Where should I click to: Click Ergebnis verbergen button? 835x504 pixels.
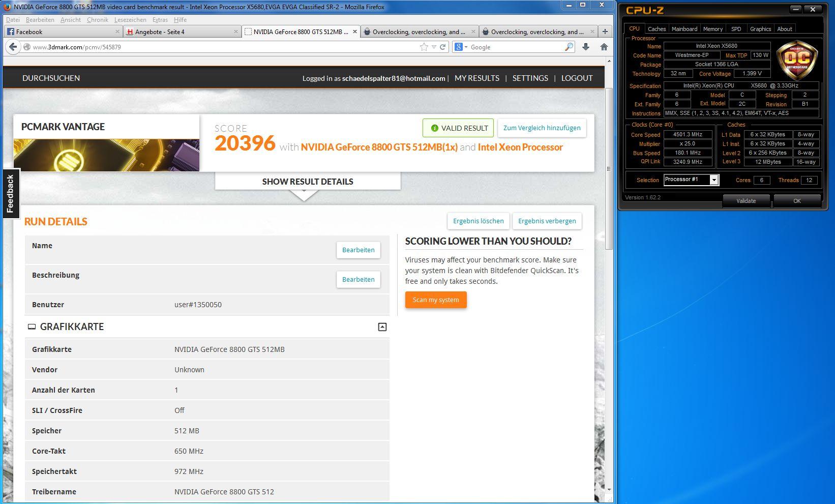coord(547,221)
